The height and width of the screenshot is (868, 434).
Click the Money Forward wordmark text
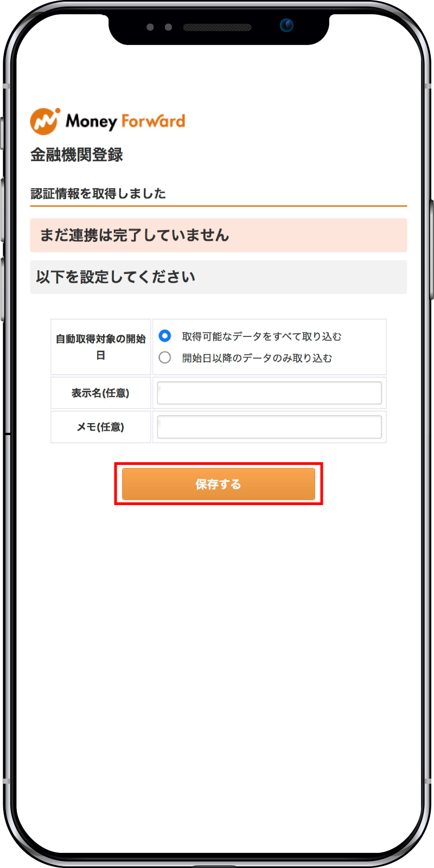125,121
